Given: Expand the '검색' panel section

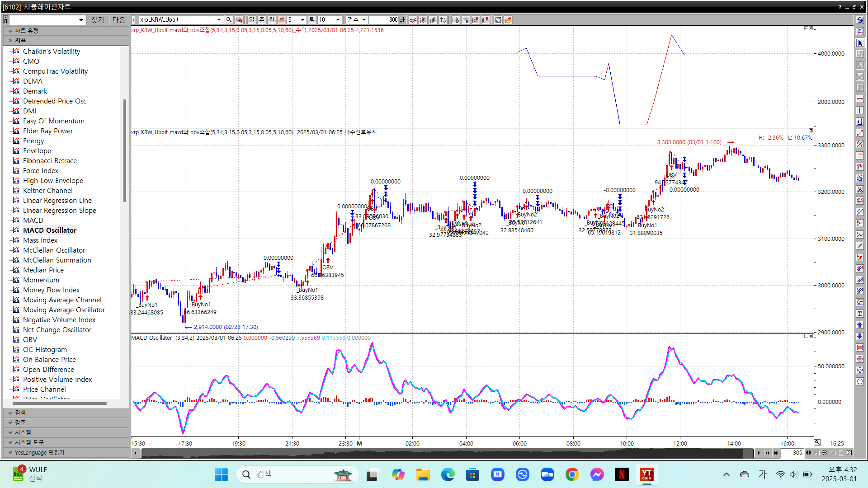Looking at the screenshot, I should pyautogui.click(x=20, y=413).
